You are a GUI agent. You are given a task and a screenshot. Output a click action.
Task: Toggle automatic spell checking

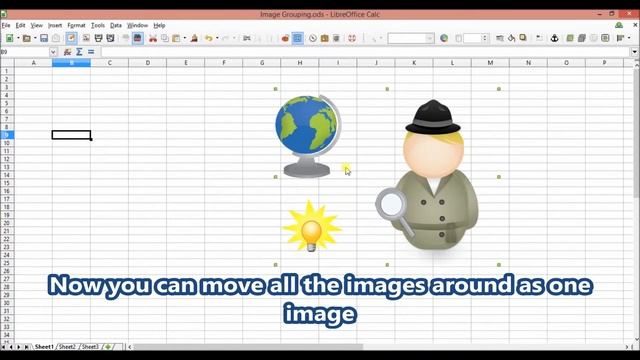tap(138, 38)
